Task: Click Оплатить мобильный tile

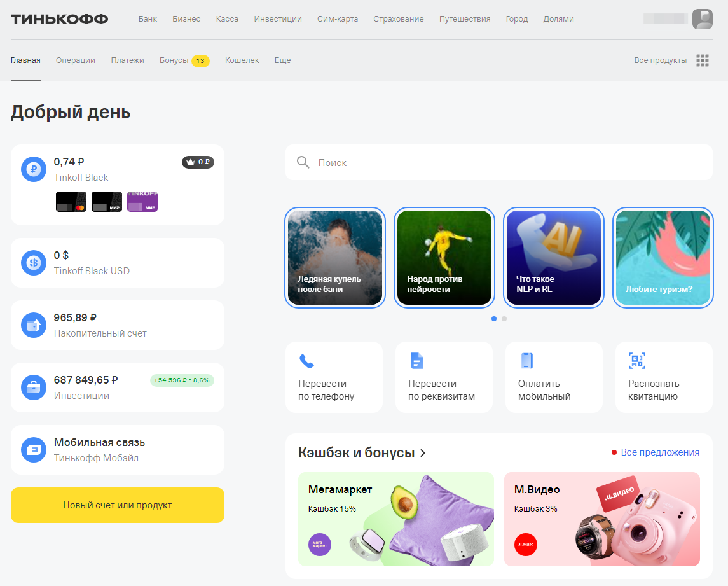Action: click(x=554, y=377)
